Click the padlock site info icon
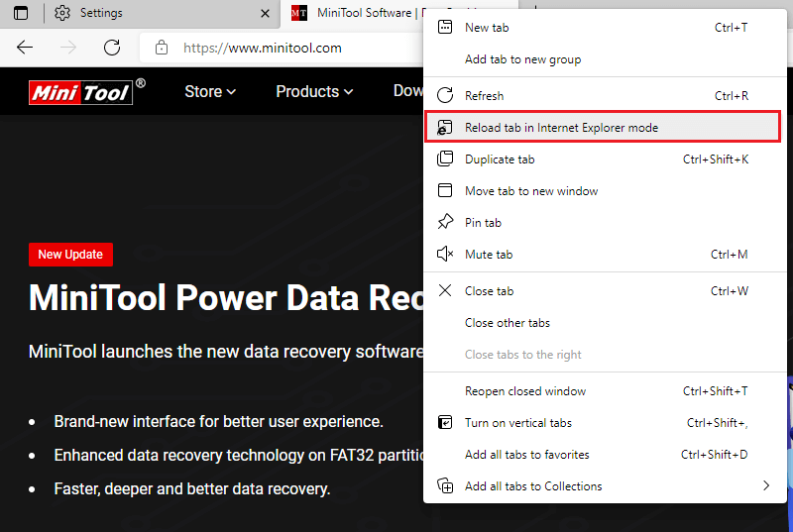Viewport: 793px width, 532px height. [x=162, y=48]
